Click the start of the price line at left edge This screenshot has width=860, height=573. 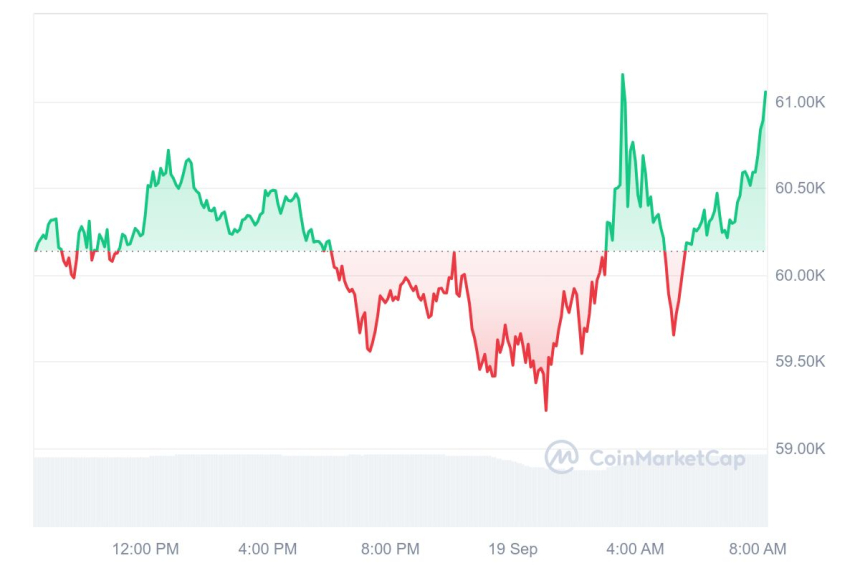(x=35, y=250)
